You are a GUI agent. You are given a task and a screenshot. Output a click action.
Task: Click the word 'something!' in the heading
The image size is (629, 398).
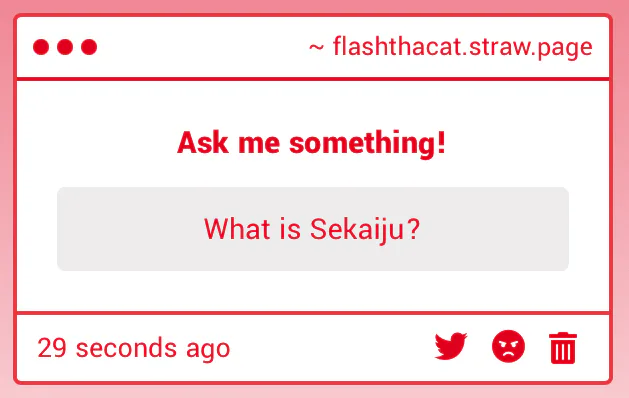[x=367, y=143]
